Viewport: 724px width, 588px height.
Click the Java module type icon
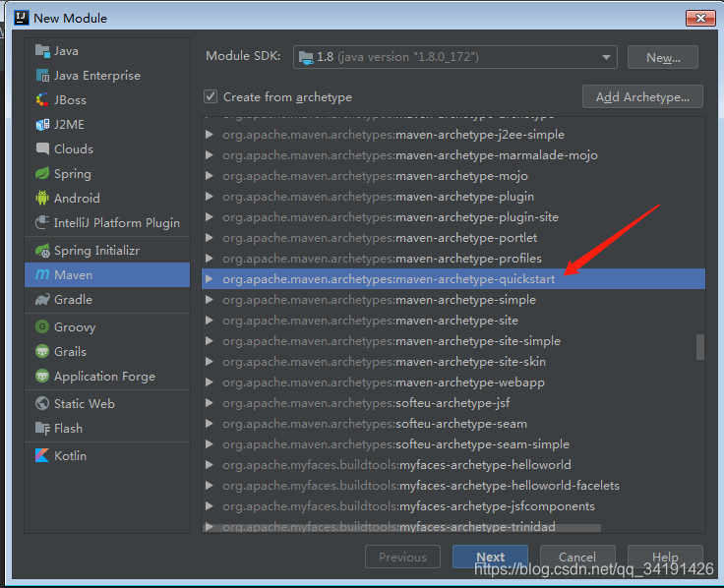pos(42,51)
